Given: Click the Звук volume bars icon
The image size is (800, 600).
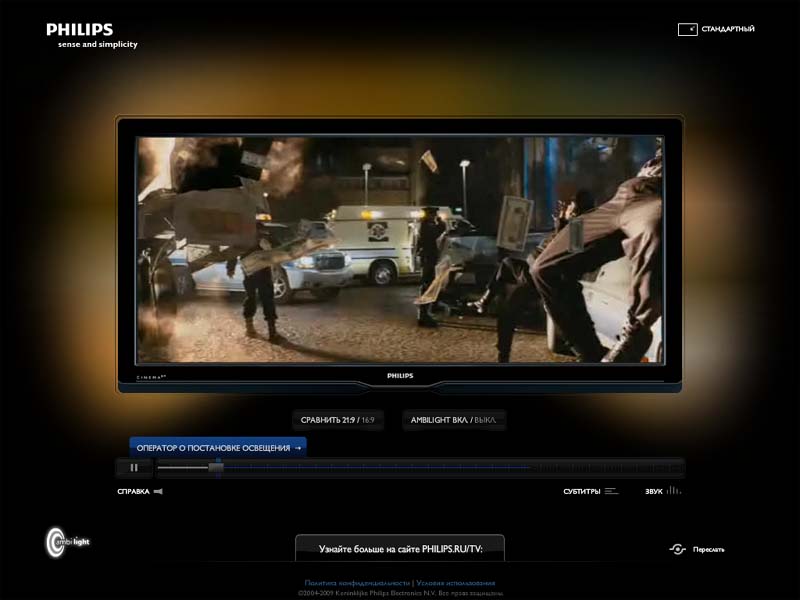Looking at the screenshot, I should tap(674, 491).
